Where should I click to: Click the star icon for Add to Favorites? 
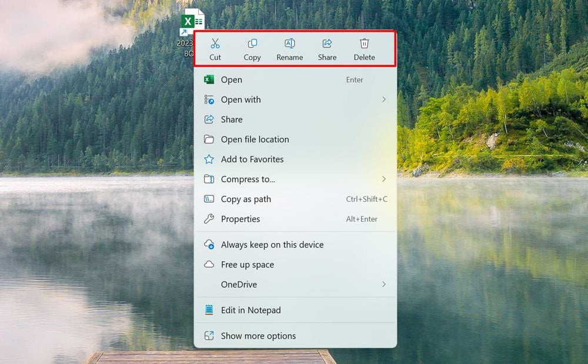(x=209, y=159)
